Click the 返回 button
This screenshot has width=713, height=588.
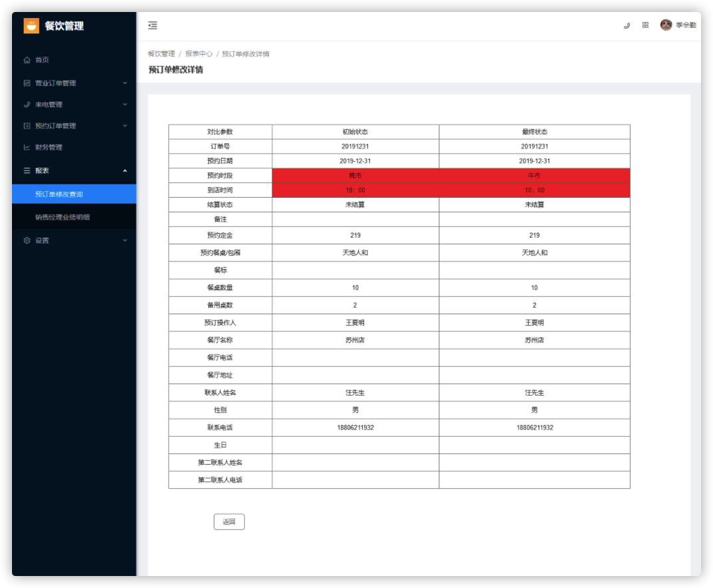point(229,521)
